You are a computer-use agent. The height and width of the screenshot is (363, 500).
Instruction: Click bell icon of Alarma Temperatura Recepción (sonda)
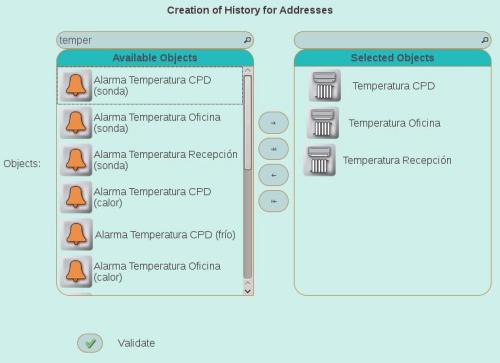pyautogui.click(x=76, y=160)
